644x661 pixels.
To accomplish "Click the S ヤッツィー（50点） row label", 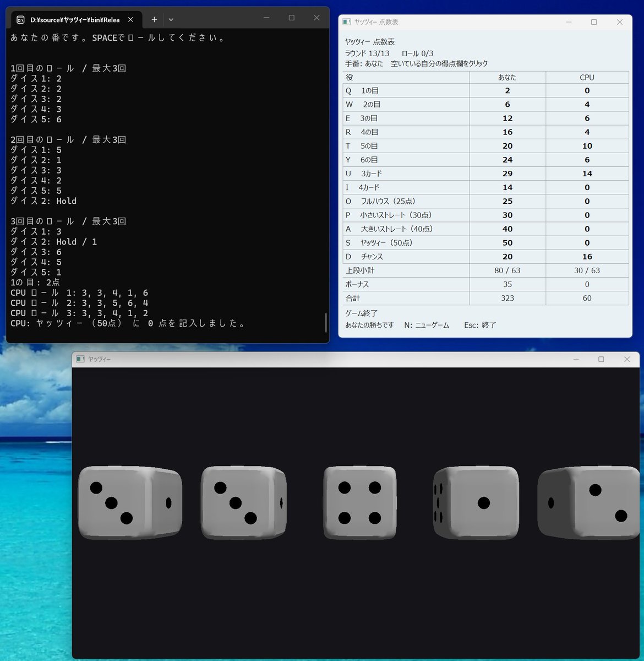I will point(406,242).
